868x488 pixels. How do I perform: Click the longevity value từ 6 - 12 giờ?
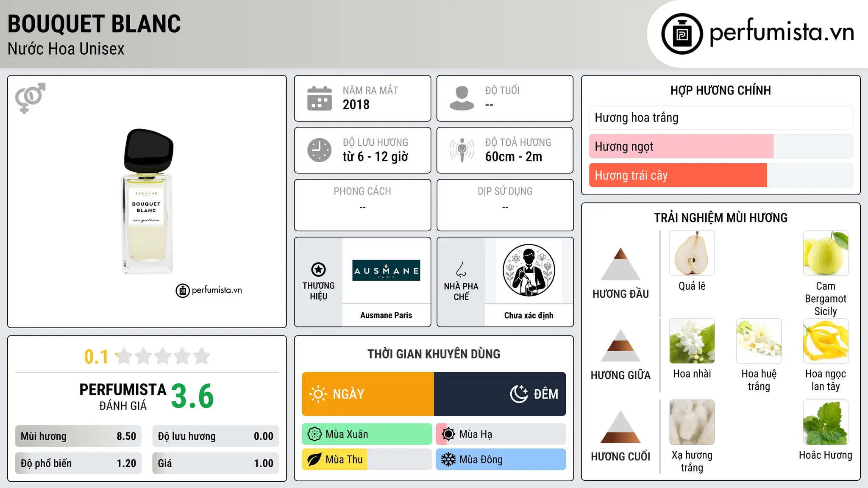[376, 157]
